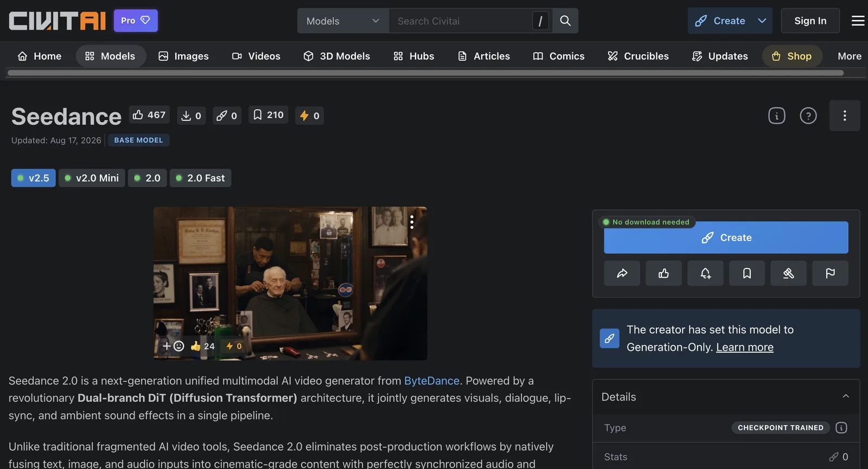The width and height of the screenshot is (868, 469).
Task: Open the hamburger menu icon
Action: click(x=858, y=21)
